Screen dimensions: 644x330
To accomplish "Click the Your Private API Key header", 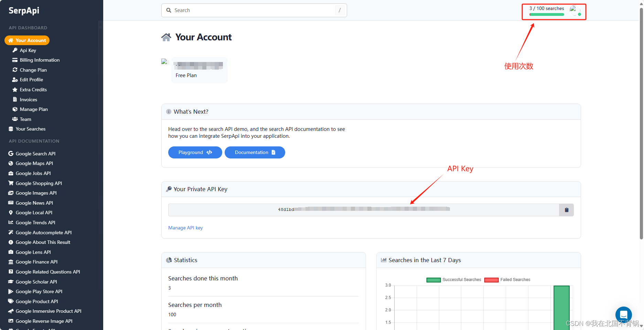I will coord(371,189).
